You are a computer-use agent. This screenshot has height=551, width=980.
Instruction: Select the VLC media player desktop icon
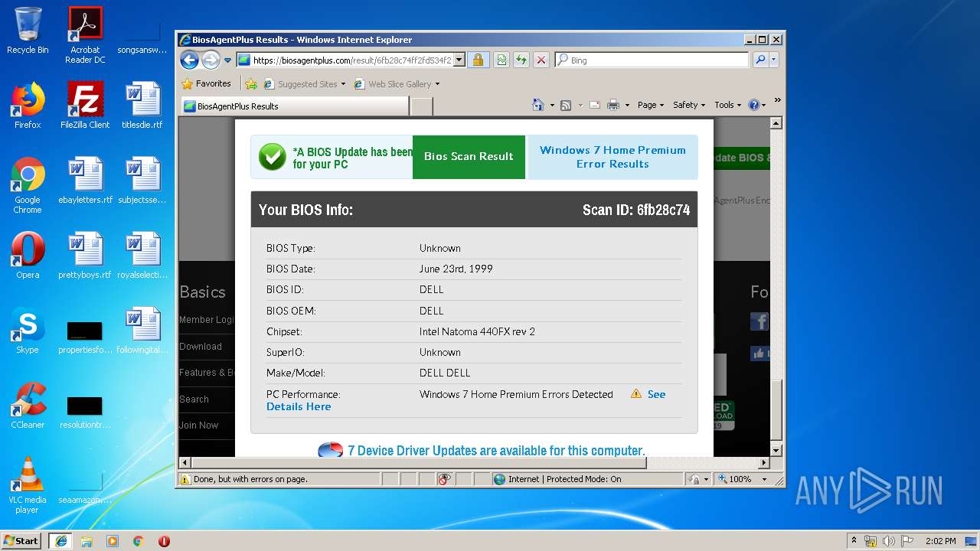coord(28,485)
